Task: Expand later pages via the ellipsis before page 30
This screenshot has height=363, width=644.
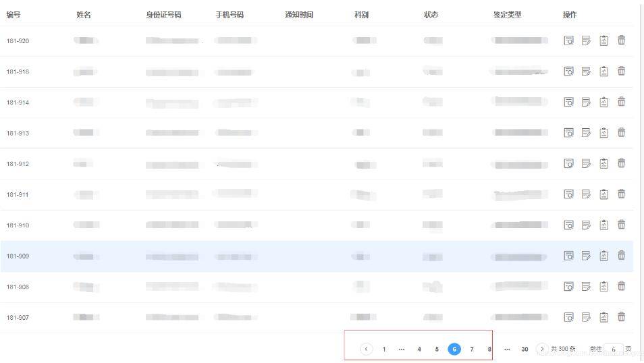Action: point(507,349)
